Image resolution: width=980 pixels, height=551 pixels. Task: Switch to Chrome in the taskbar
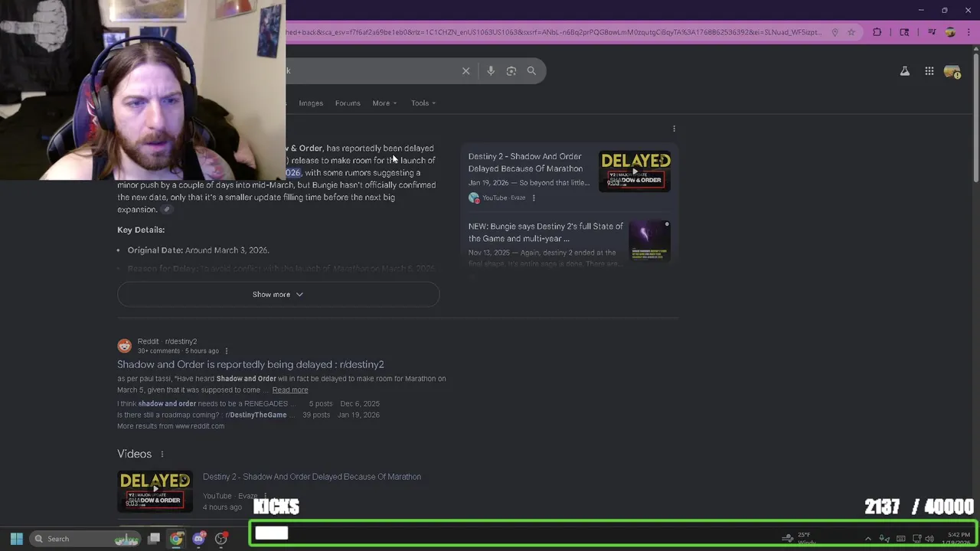tap(176, 539)
